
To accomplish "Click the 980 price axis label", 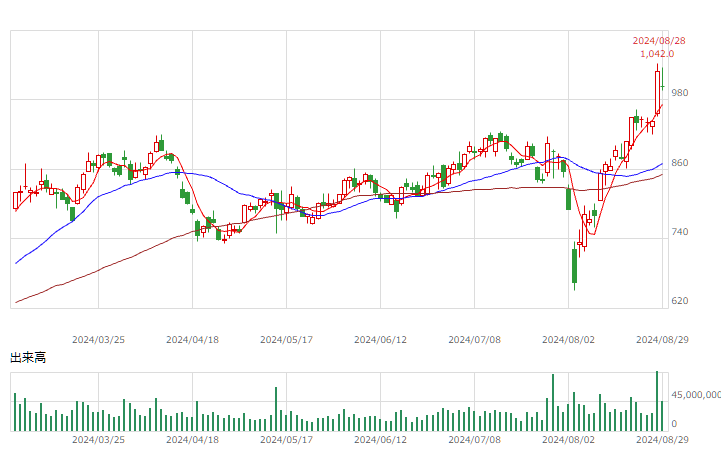I will click(680, 93).
